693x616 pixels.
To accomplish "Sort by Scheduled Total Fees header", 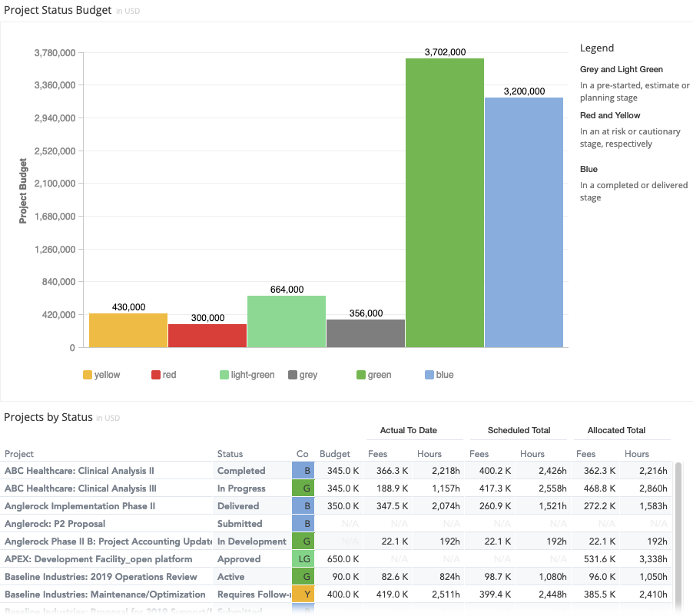I will point(479,454).
